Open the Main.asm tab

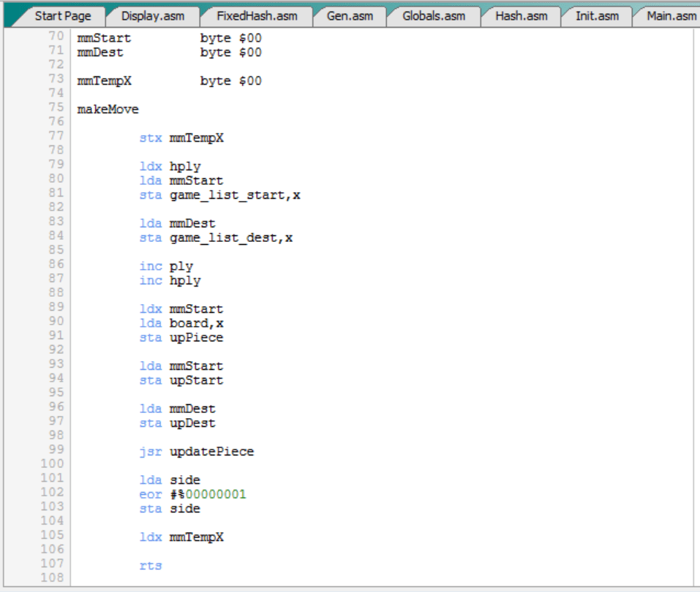click(671, 16)
